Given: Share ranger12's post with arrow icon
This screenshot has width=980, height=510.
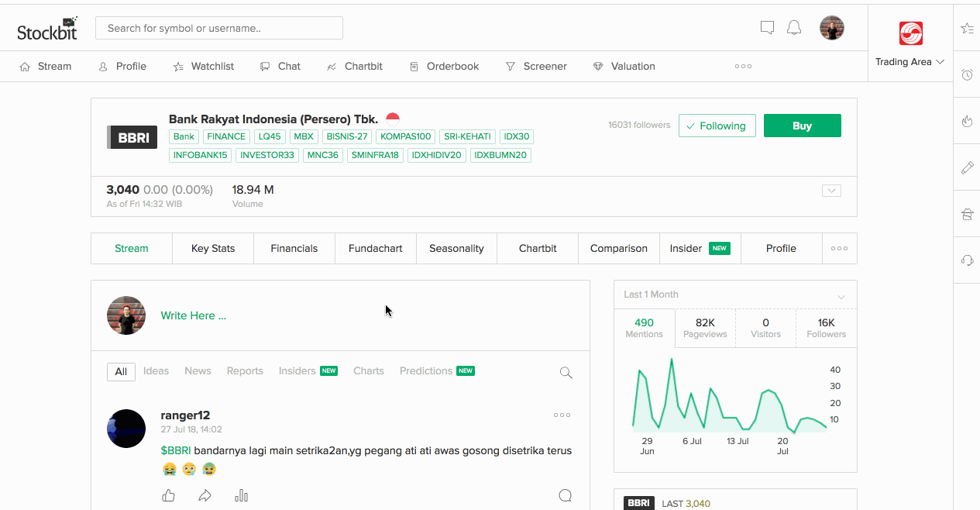Looking at the screenshot, I should point(205,495).
